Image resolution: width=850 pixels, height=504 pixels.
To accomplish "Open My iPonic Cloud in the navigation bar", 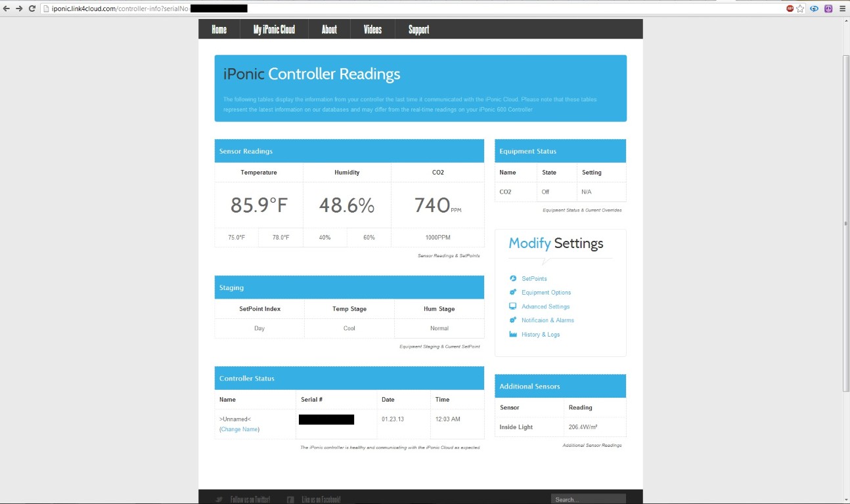I will pos(274,30).
